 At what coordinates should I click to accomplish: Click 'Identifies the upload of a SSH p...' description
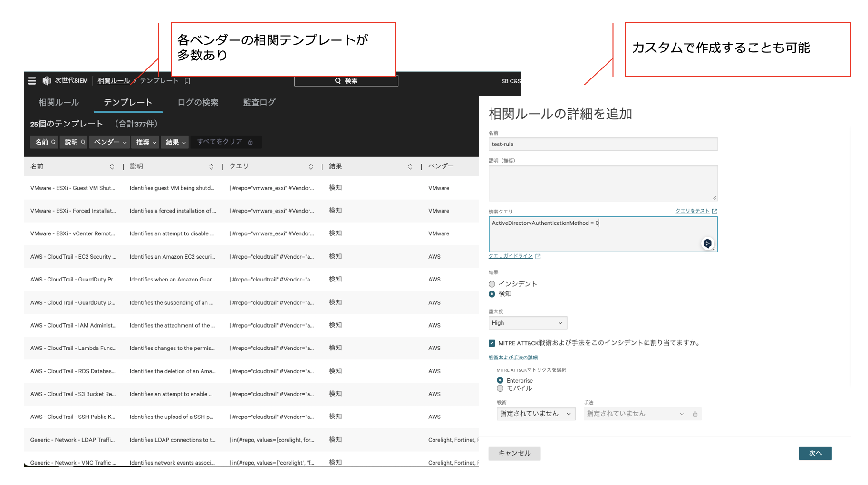click(172, 417)
